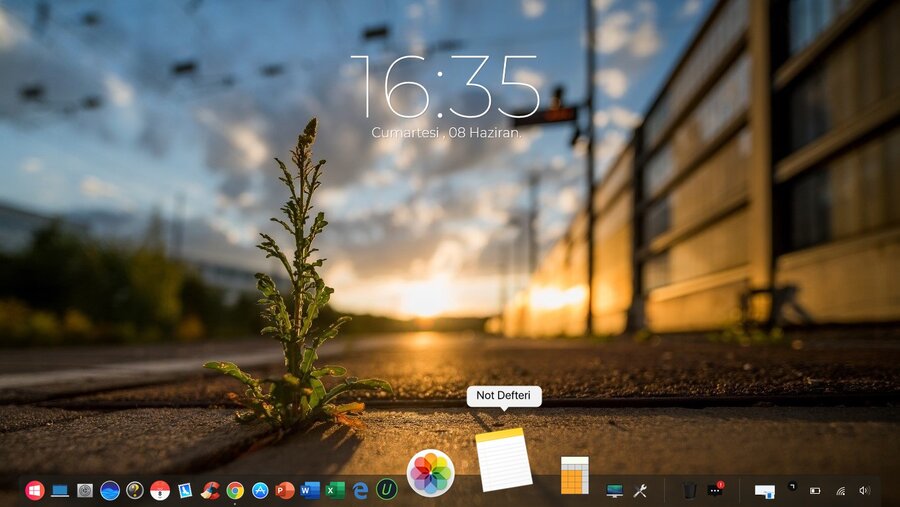900x507 pixels.
Task: Open the wrench and screwdriver tools icon
Action: (641, 490)
